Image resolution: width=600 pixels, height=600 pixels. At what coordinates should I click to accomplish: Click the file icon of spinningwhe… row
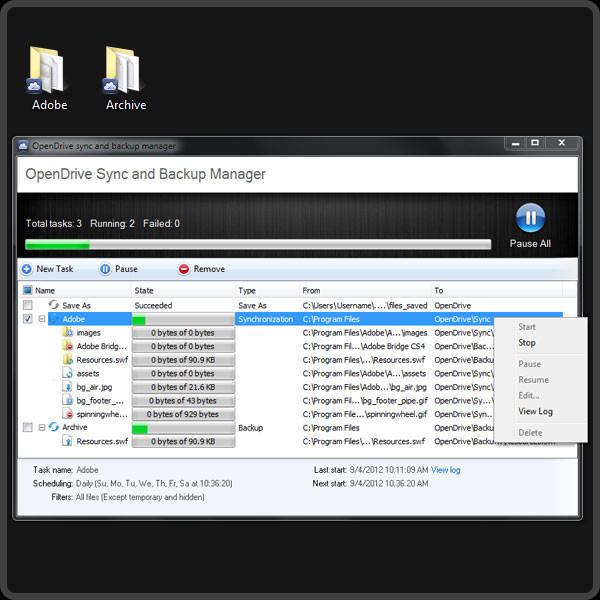[x=67, y=414]
